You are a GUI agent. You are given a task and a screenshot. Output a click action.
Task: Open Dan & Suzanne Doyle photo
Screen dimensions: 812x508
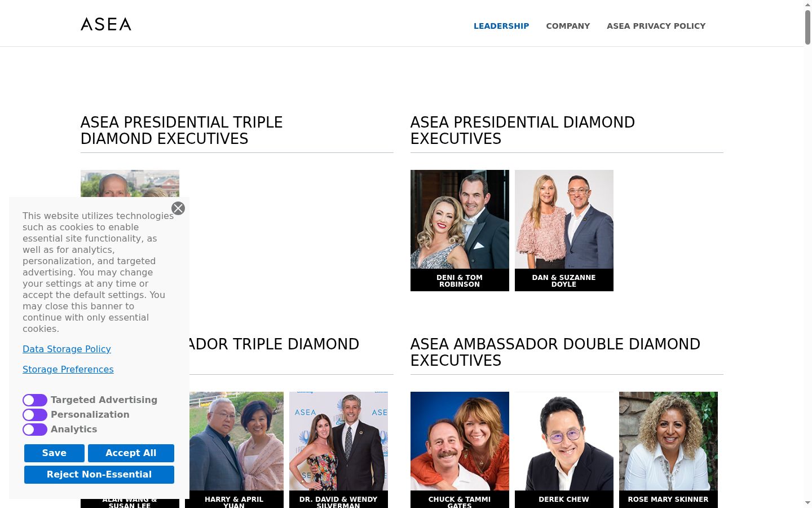[x=564, y=219]
